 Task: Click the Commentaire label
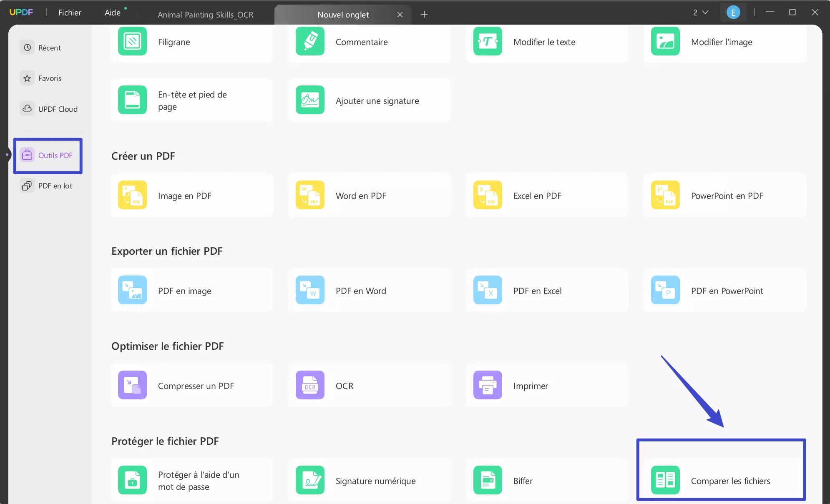coord(362,42)
